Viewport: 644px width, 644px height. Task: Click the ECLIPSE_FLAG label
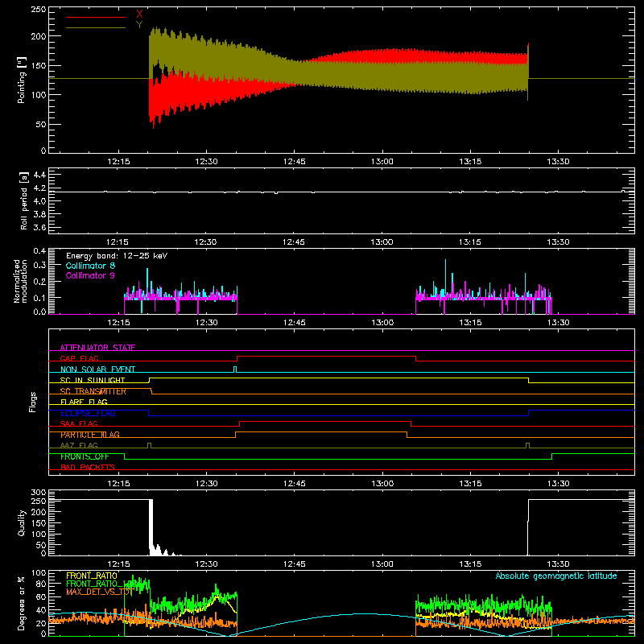click(x=88, y=413)
